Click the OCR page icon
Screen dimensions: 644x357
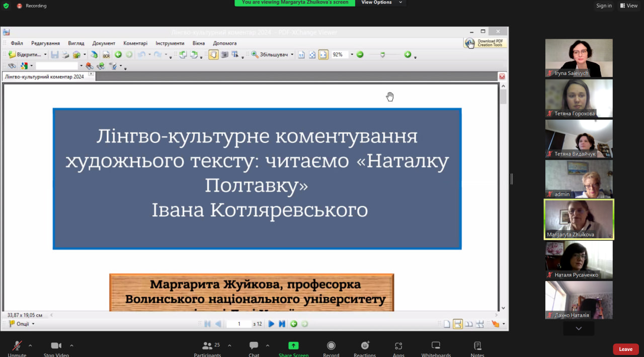pyautogui.click(x=106, y=55)
